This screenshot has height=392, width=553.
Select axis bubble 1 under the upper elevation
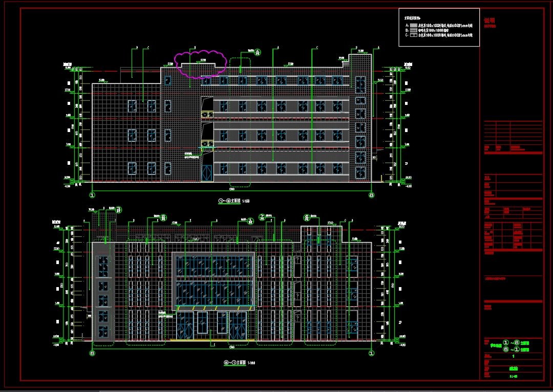point(93,194)
